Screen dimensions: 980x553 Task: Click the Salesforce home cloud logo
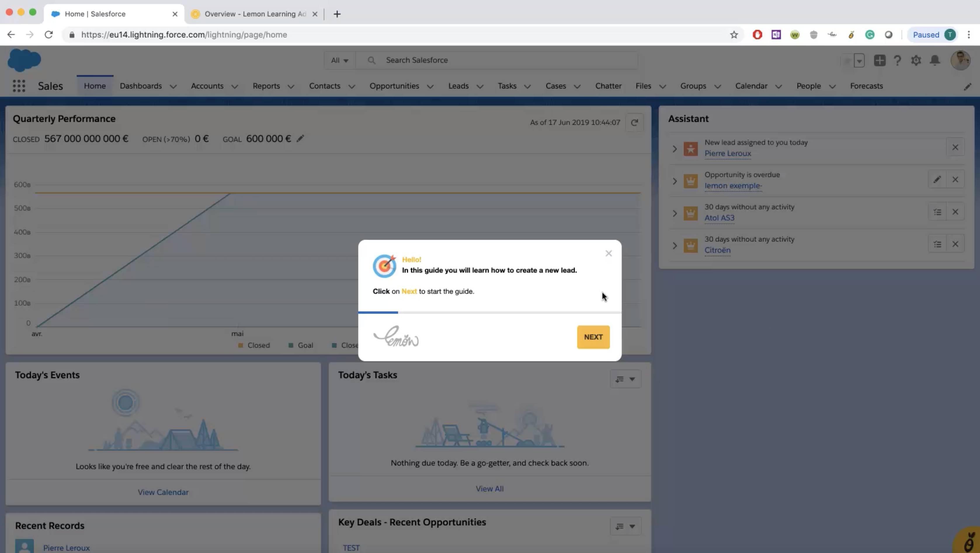24,60
